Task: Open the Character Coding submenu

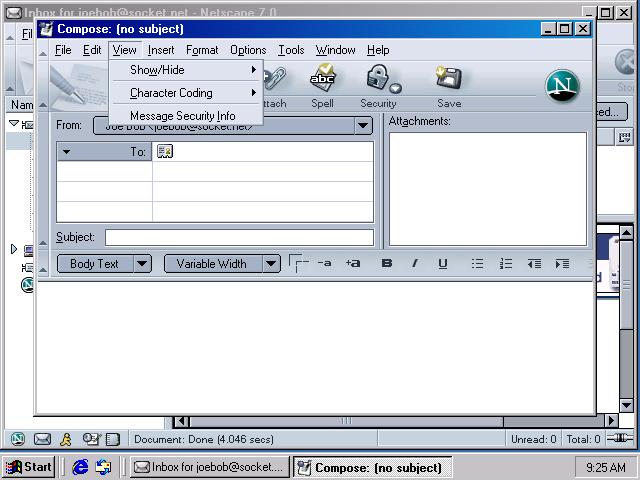Action: [186, 93]
